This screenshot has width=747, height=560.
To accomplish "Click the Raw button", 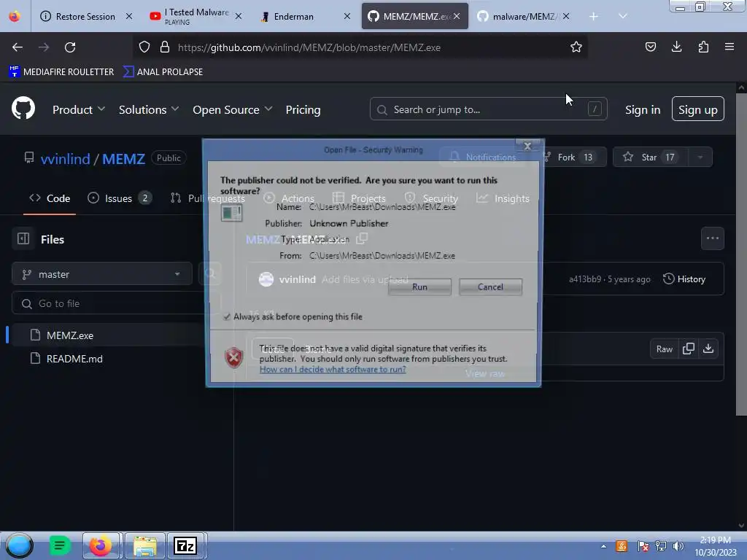I will pos(664,349).
